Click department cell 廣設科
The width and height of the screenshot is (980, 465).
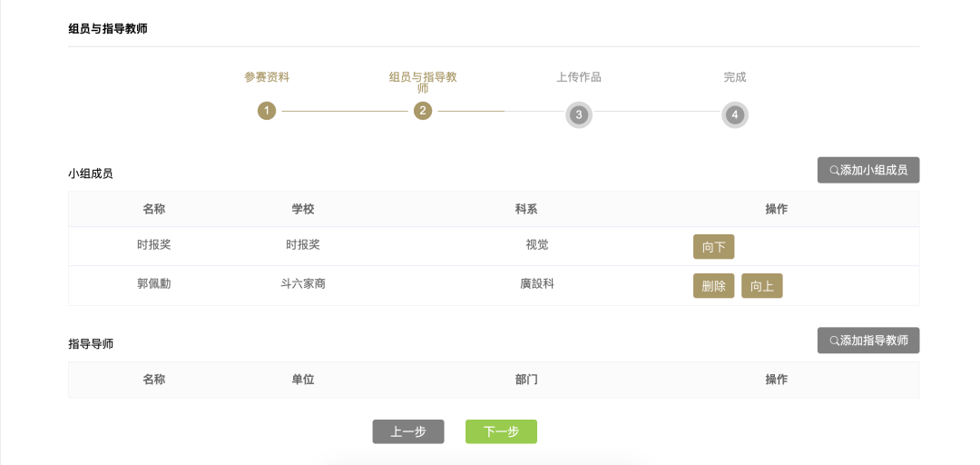pos(537,284)
